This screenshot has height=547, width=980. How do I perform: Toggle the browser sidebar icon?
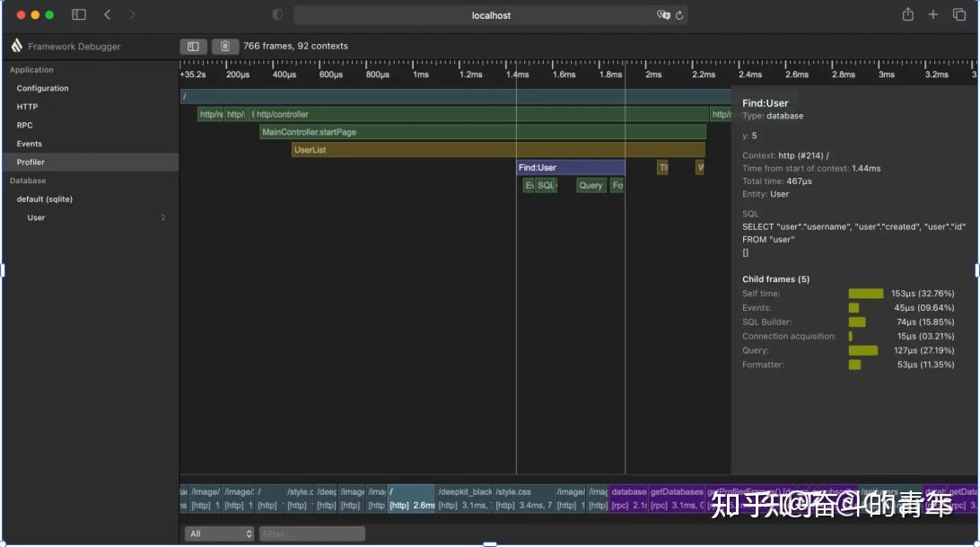pos(78,14)
